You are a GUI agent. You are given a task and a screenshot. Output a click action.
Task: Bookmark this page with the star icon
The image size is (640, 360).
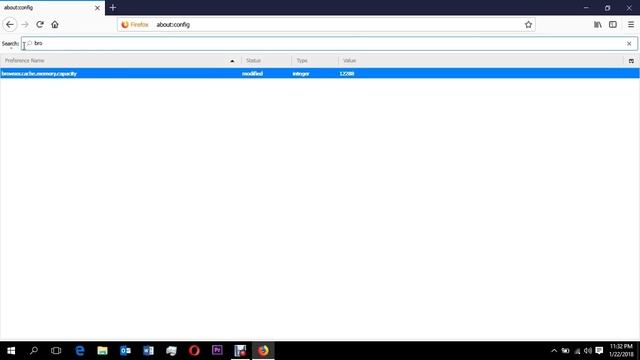tap(528, 24)
